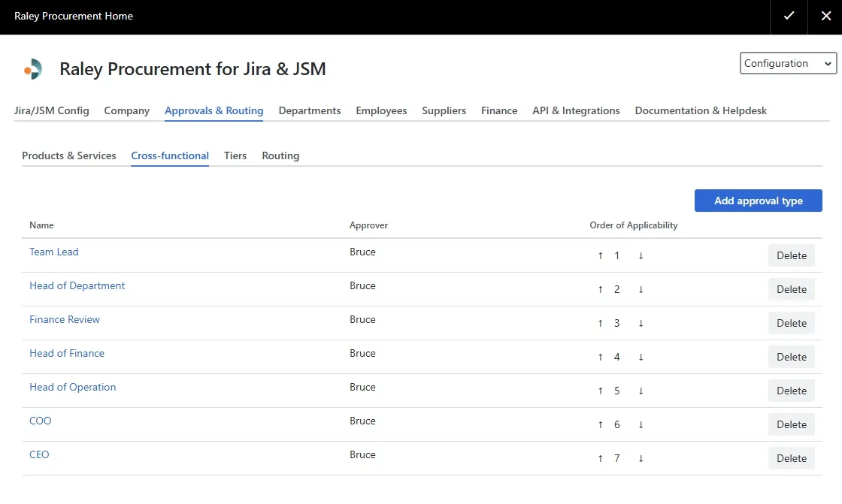Open the Routing subtab

click(x=280, y=155)
